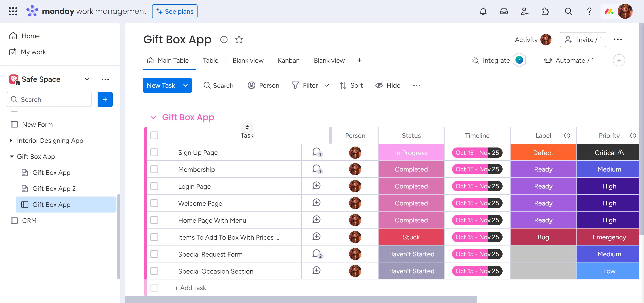Viewport: 644px width, 303px height.
Task: Open the notifications bell
Action: tap(483, 12)
